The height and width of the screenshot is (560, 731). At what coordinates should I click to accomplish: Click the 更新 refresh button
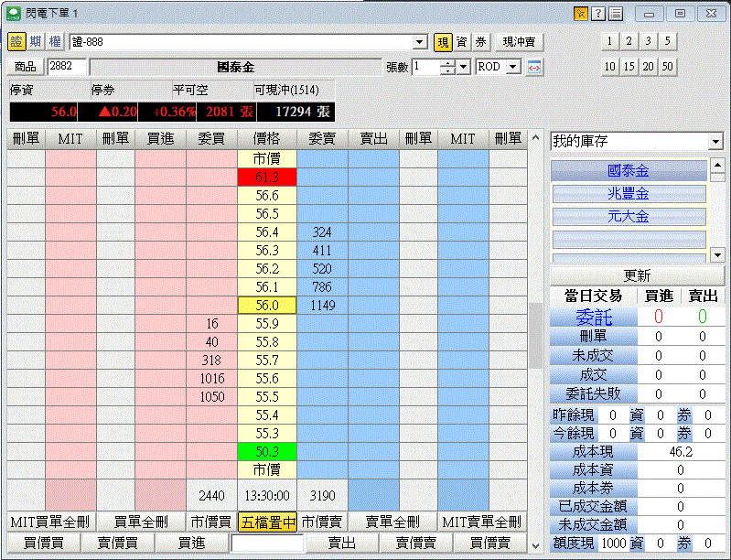[x=637, y=275]
